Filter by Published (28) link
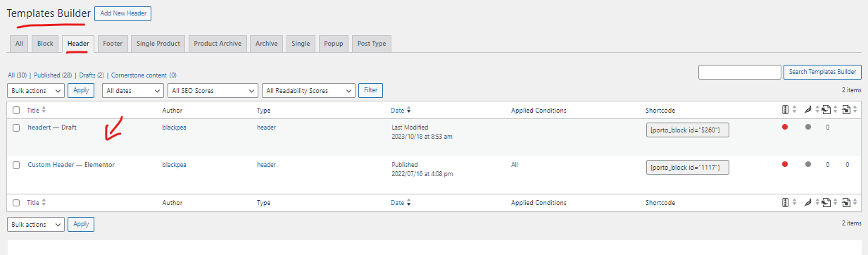The width and height of the screenshot is (868, 255). [x=53, y=75]
